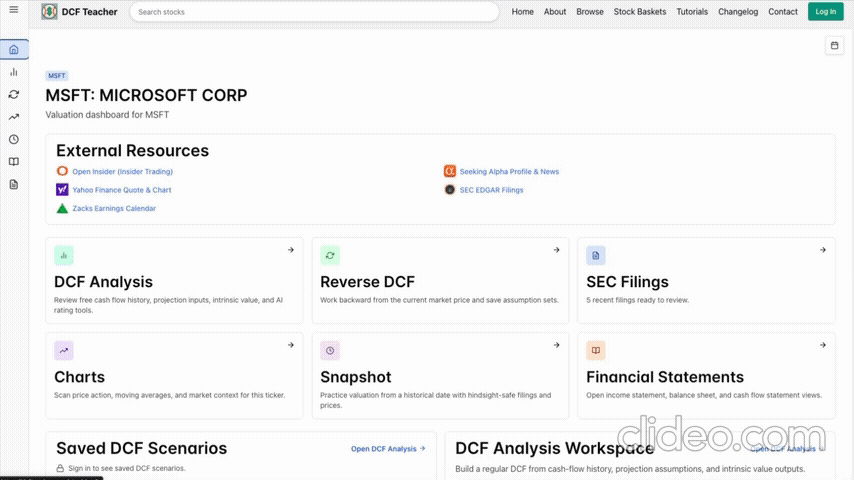Click the calendar icon button
This screenshot has width=854, height=480.
coord(834,46)
